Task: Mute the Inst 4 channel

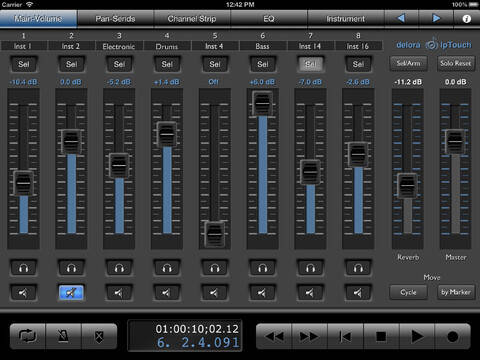Action: click(215, 293)
